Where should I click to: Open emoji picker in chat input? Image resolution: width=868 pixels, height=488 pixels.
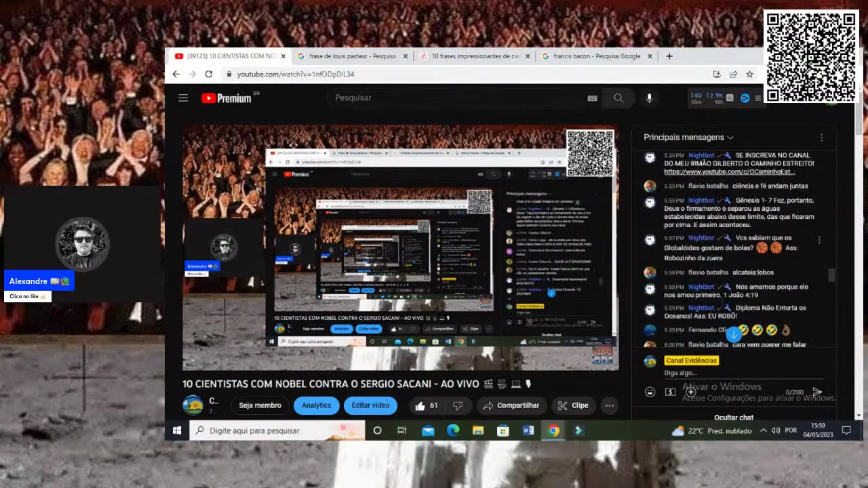pyautogui.click(x=650, y=392)
